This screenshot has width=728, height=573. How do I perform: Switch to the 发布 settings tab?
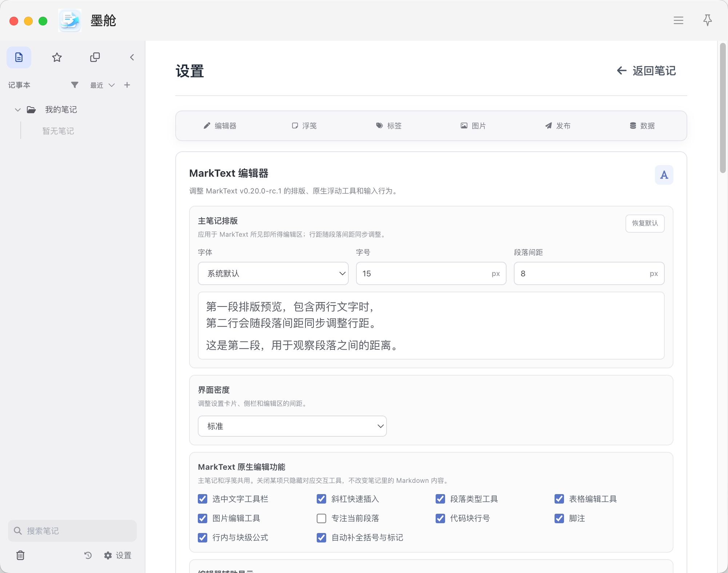[558, 126]
